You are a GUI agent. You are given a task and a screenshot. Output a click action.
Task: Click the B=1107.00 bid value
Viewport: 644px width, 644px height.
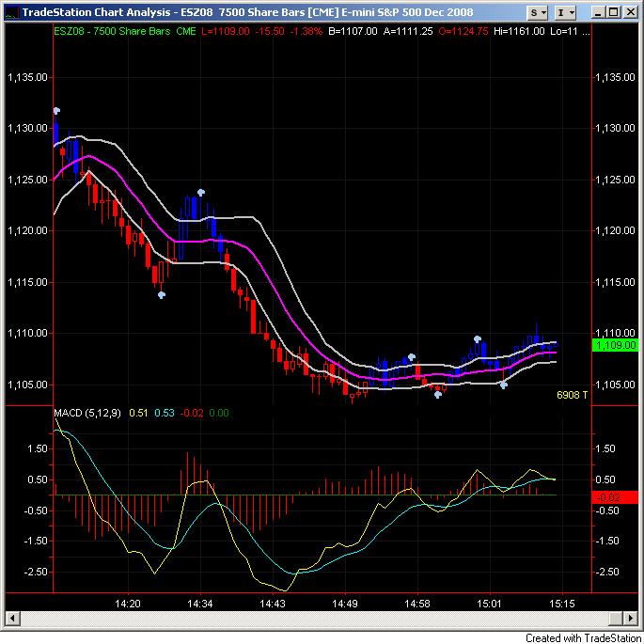(353, 31)
